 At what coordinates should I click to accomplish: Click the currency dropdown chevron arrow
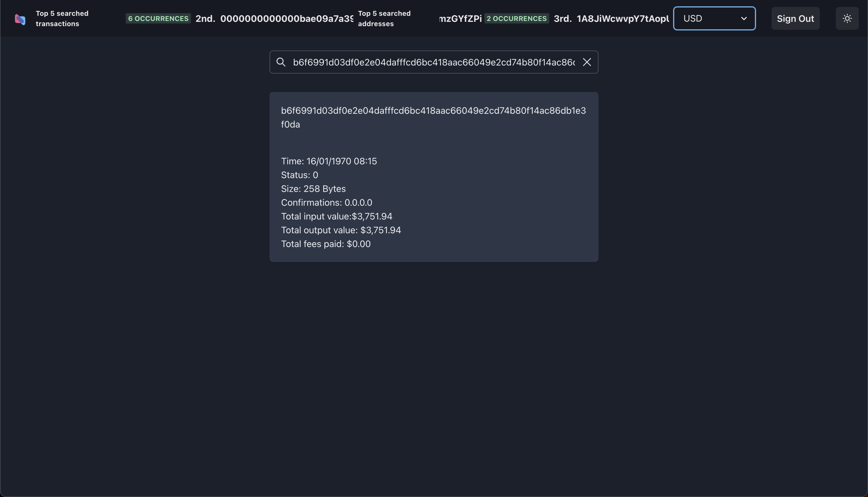click(x=744, y=18)
